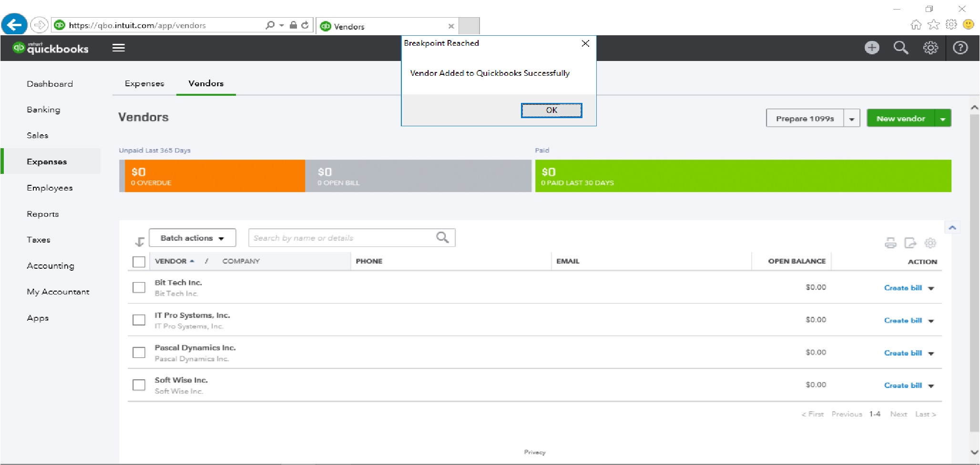Click the vendor list print icon
The width and height of the screenshot is (980, 465).
[x=890, y=243]
